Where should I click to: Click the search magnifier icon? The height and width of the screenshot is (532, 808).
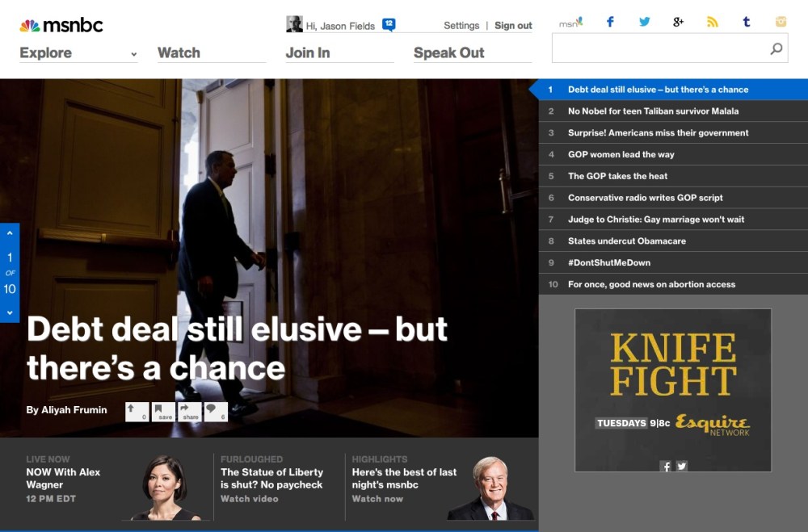776,49
